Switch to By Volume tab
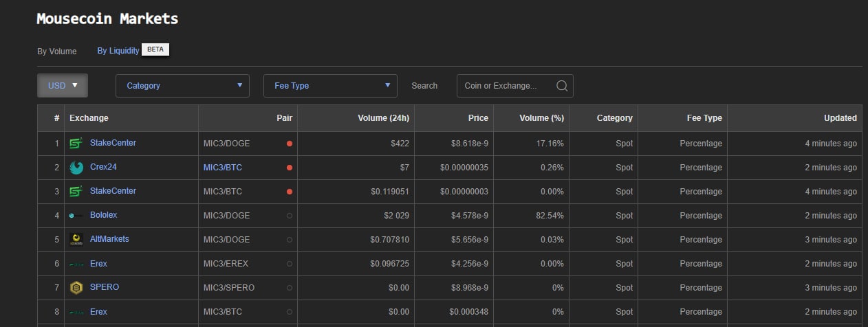The width and height of the screenshot is (868, 327). click(57, 51)
